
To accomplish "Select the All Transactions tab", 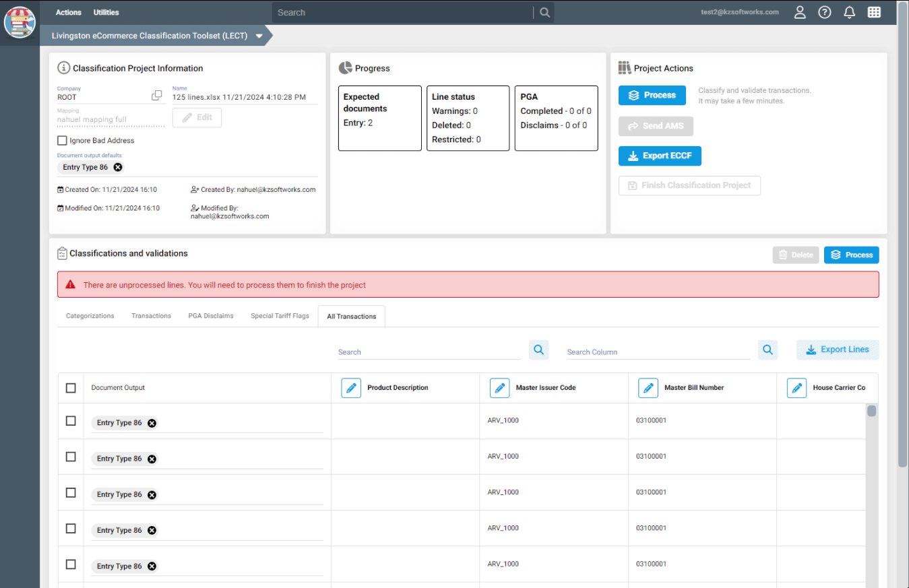I will tap(352, 316).
